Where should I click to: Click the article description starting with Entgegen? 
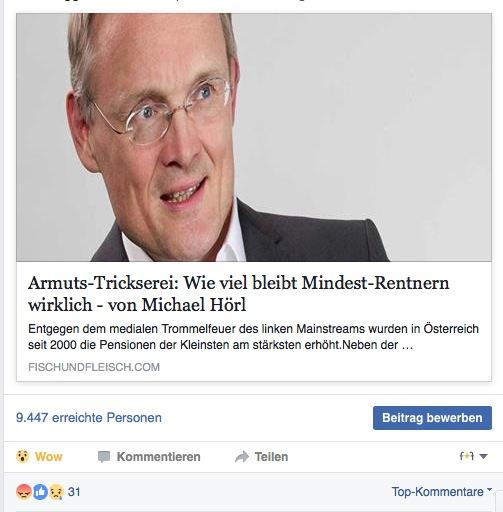coord(253,337)
